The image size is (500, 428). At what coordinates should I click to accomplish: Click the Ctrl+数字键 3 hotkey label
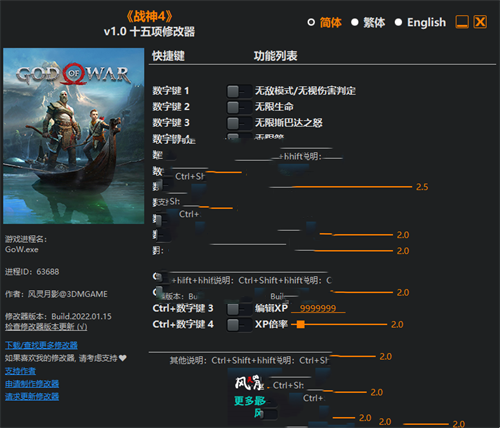183,308
